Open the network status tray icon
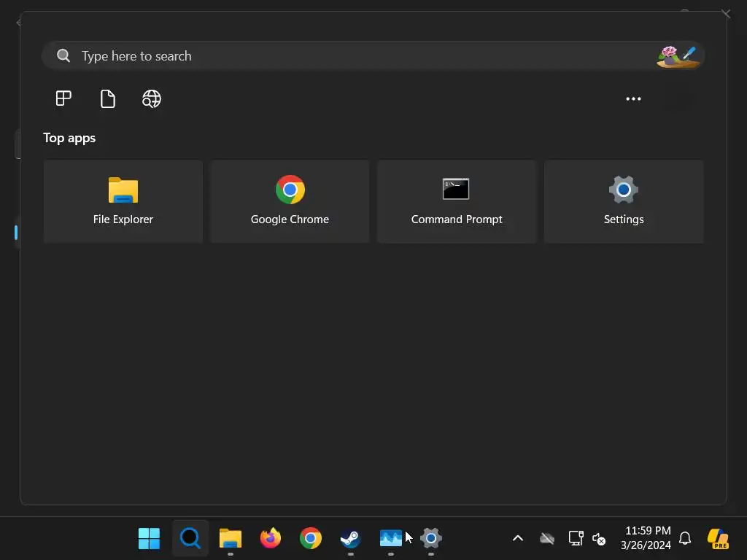The image size is (747, 560). (x=576, y=539)
